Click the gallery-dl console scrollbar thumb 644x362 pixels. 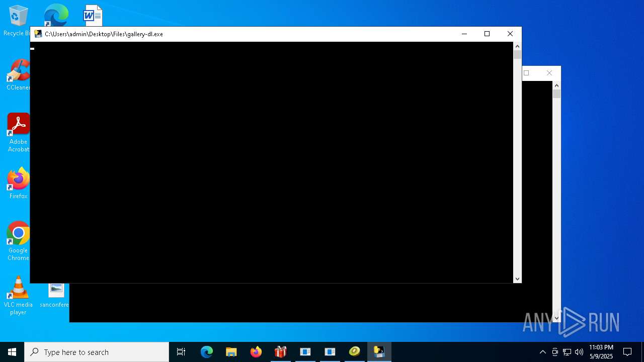[517, 55]
